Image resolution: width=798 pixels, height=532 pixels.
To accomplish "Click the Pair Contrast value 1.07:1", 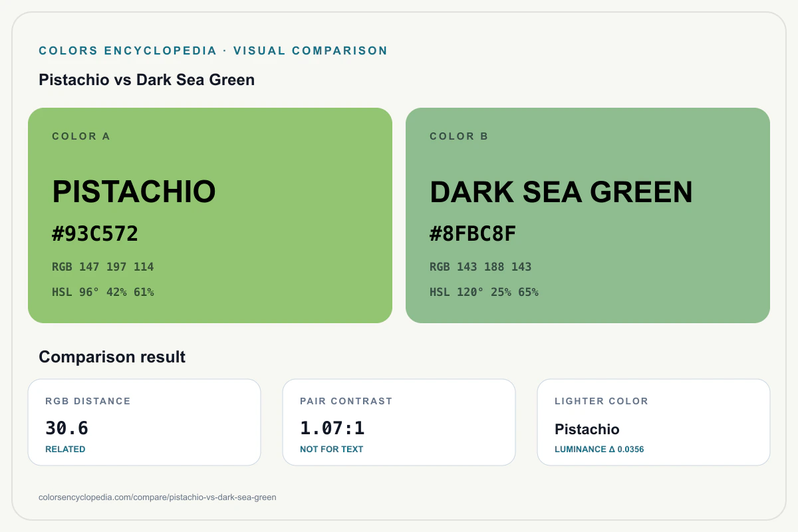I will 332,428.
